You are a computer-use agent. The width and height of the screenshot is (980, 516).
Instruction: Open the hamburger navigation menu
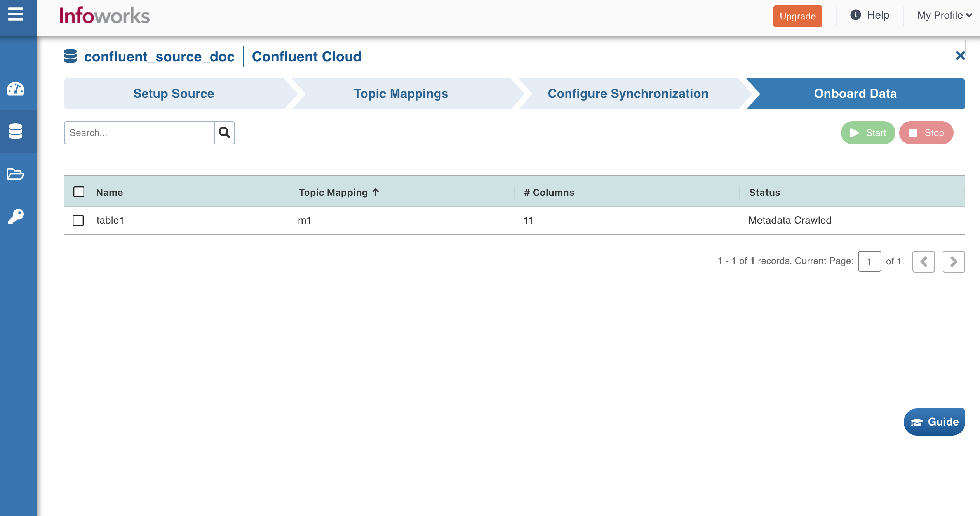[16, 14]
